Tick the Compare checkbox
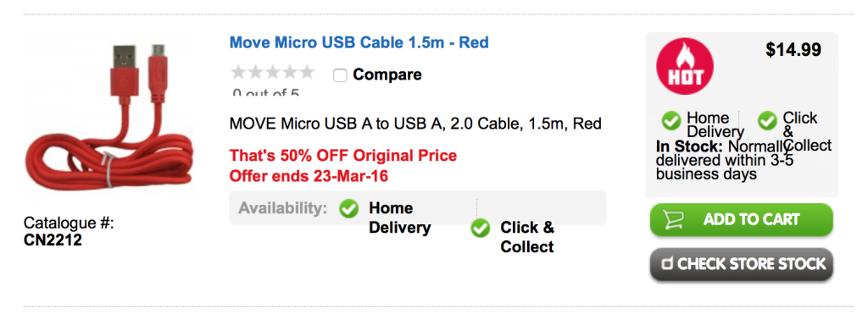 (x=340, y=75)
